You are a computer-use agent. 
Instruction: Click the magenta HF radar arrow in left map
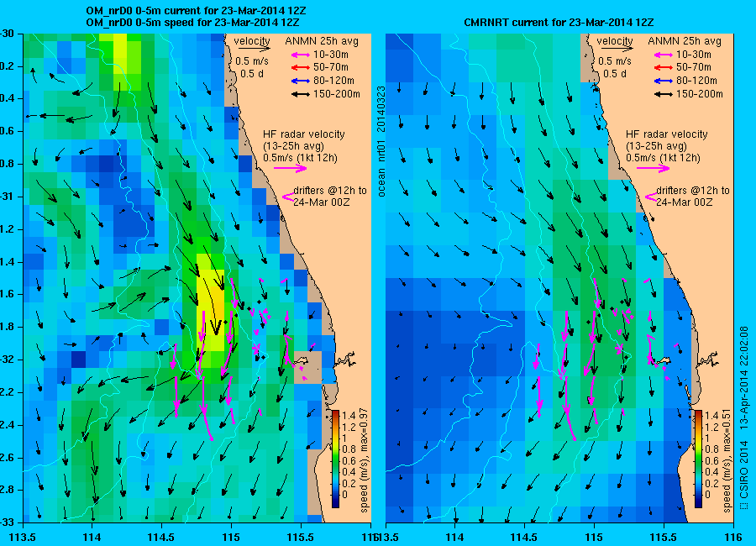point(291,168)
